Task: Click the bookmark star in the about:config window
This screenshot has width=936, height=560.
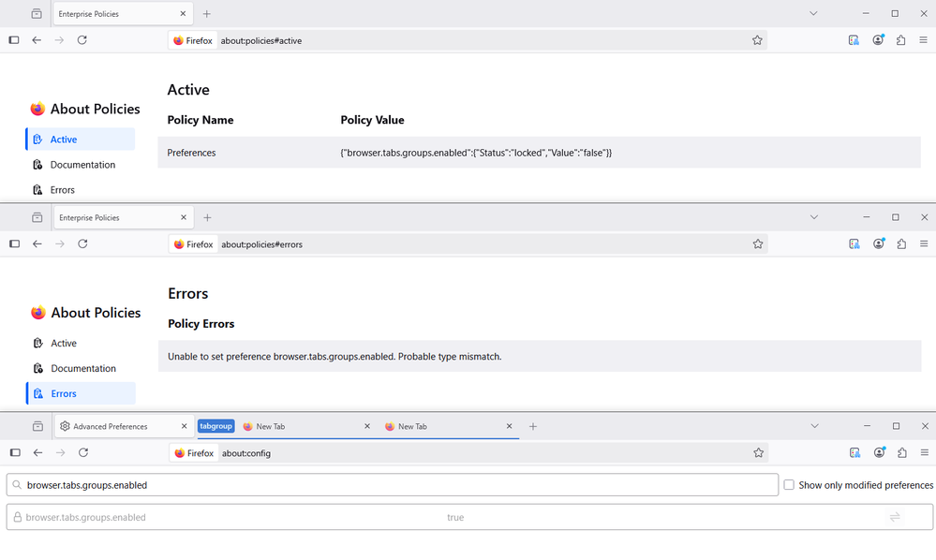Action: point(758,453)
